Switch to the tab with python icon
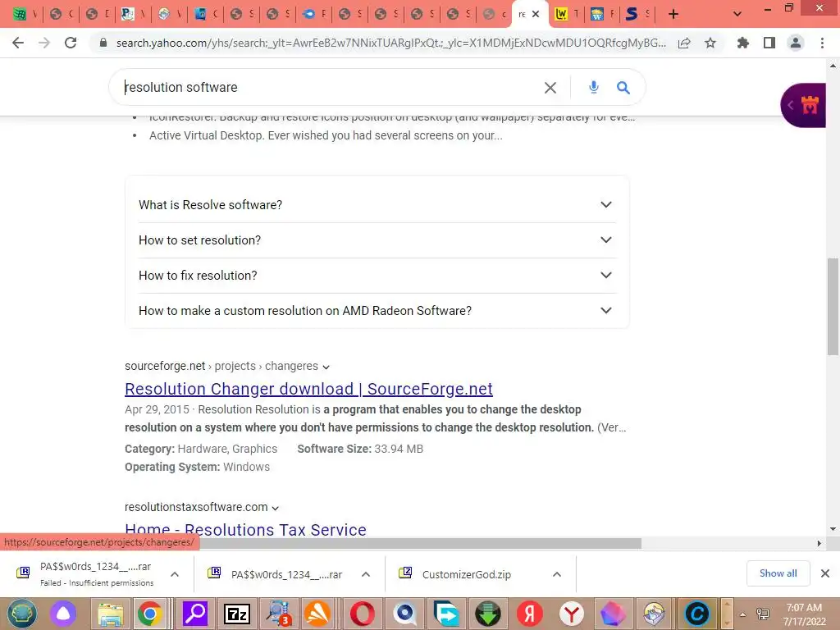 (132, 15)
